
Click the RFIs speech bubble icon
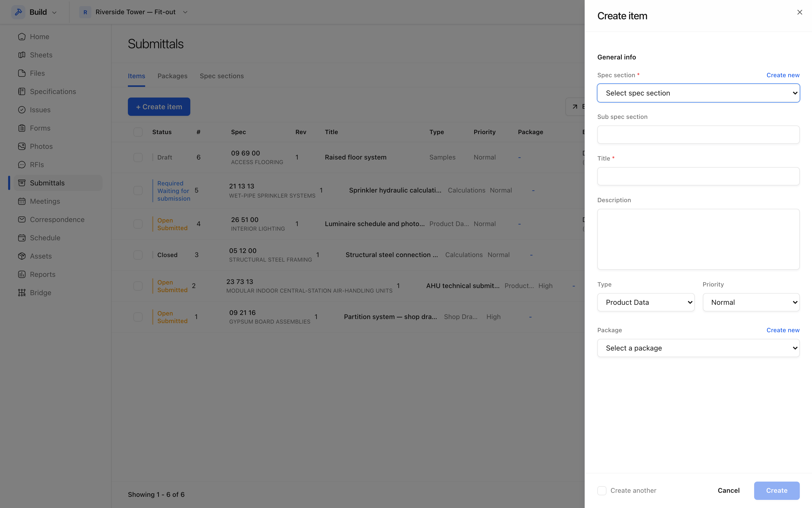[22, 165]
